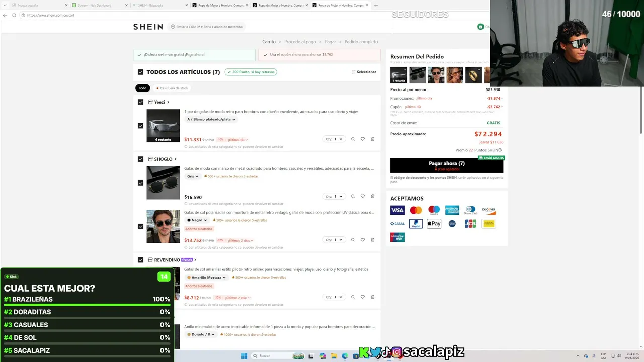
Task: Open a new browser tab
Action: tap(376, 5)
